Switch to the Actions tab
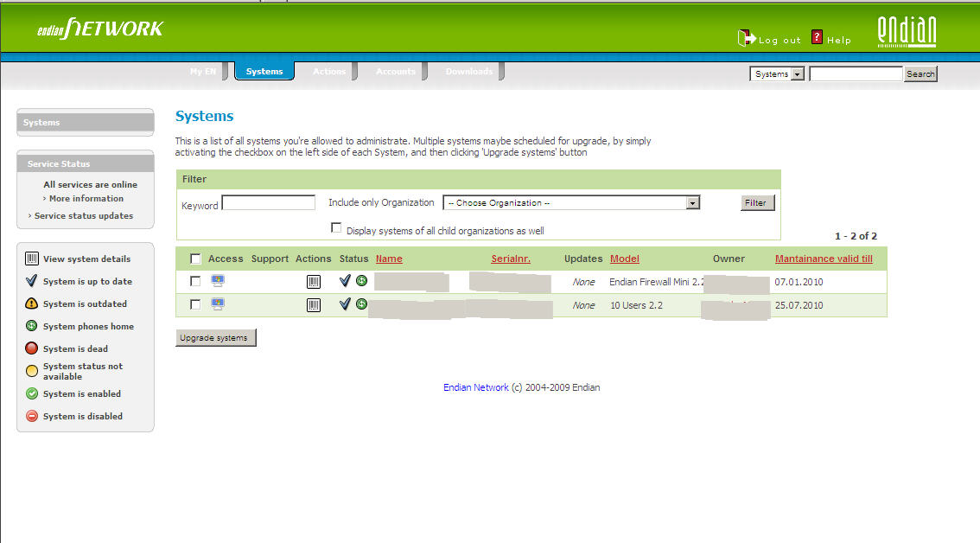This screenshot has width=980, height=543. (x=328, y=72)
